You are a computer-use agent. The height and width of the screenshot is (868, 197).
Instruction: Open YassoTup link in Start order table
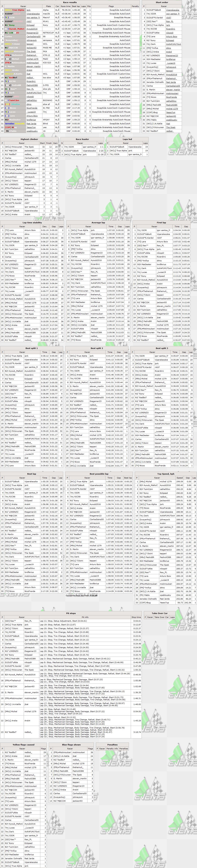coord(170,112)
